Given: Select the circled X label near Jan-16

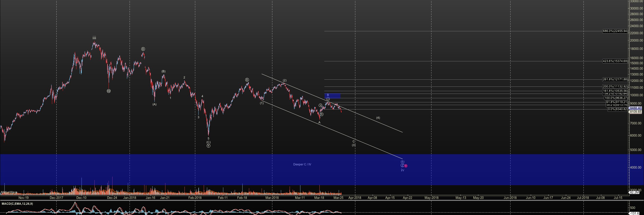Looking at the screenshot, I should [x=143, y=49].
